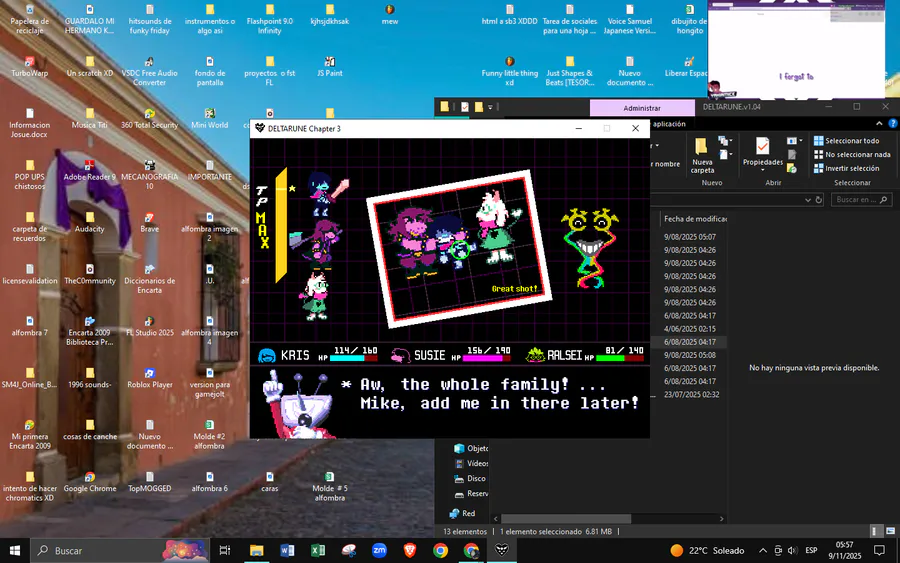Click No seleccionar nada in Explorer
Image resolution: width=900 pixels, height=563 pixels.
tap(852, 154)
